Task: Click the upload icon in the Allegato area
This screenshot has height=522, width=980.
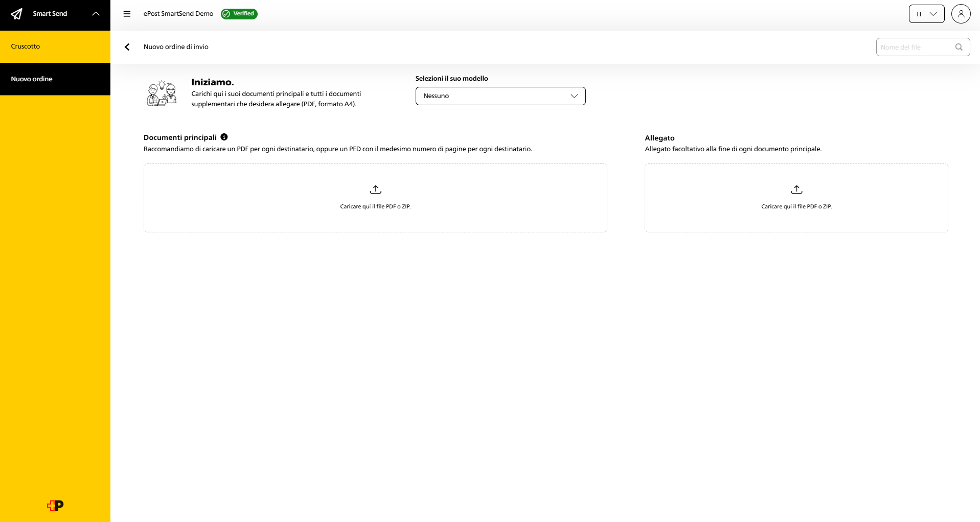Action: tap(796, 189)
